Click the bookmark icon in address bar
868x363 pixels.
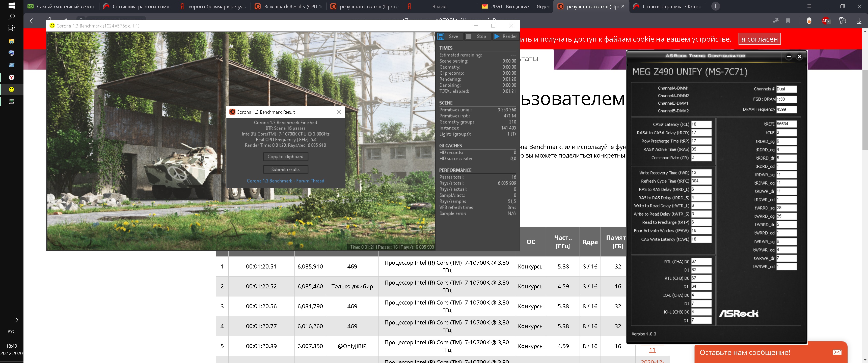pos(788,21)
